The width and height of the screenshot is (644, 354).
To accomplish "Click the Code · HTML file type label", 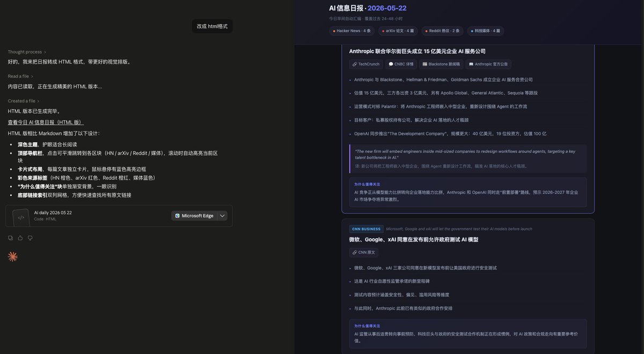I will click(x=45, y=219).
